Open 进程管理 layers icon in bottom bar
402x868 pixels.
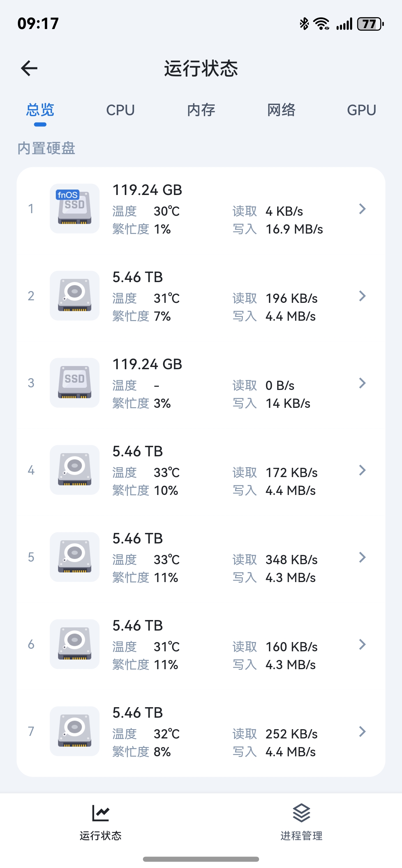301,813
